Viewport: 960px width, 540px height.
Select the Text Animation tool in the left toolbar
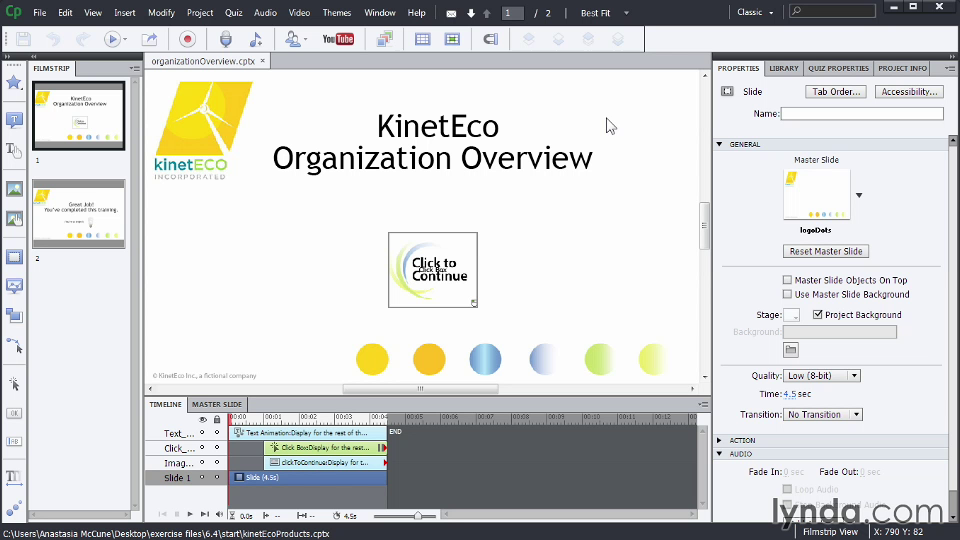tap(13, 478)
